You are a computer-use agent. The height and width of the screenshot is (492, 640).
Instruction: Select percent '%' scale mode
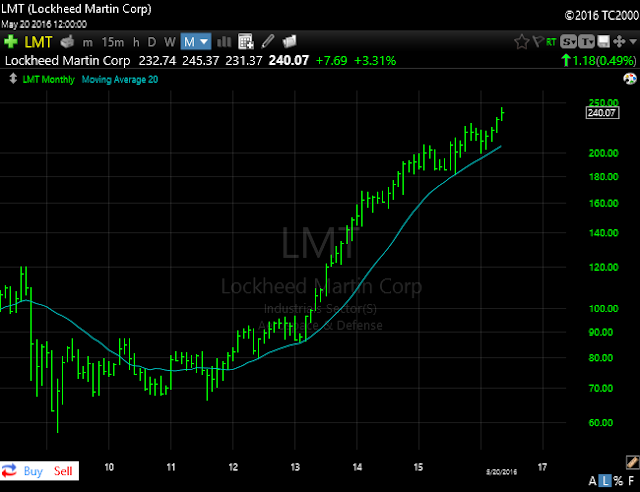point(618,481)
